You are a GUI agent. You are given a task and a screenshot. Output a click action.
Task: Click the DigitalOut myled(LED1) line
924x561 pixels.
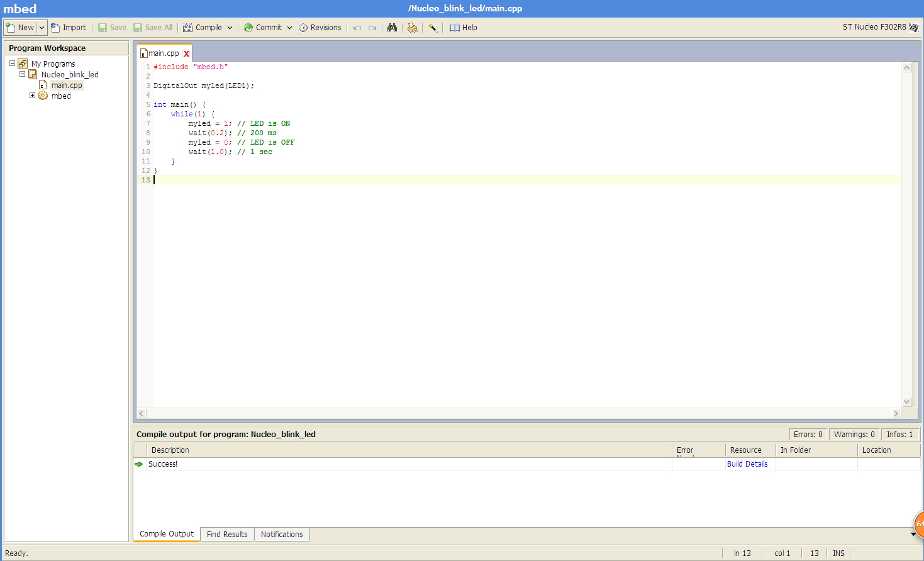204,86
